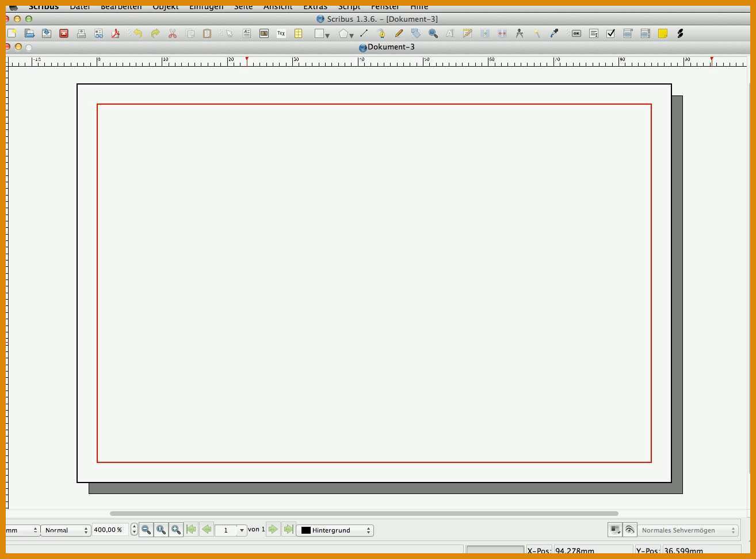Adjust the zoom level stepper arrows
This screenshot has width=756, height=559.
click(134, 530)
